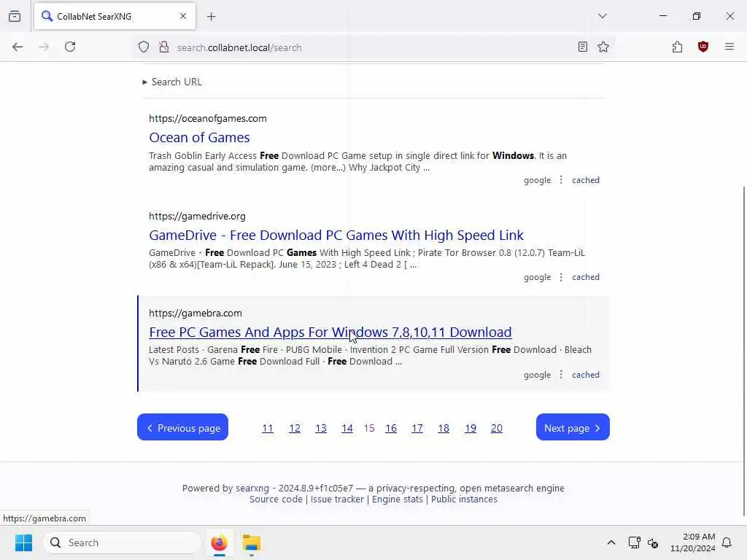Toggle reader view icon
747x560 pixels.
583,47
